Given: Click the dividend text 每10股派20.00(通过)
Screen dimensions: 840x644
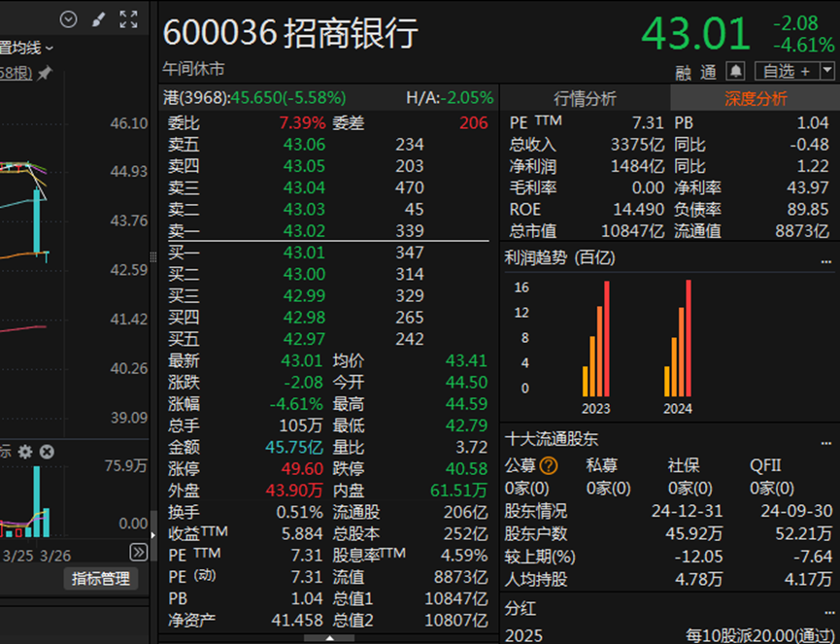Looking at the screenshot, I should point(760,635).
